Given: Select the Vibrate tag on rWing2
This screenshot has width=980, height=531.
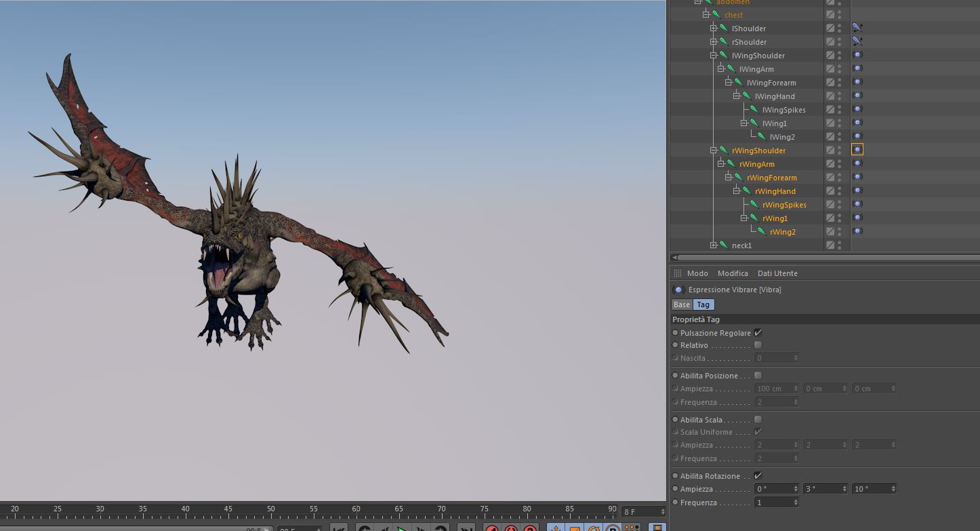Looking at the screenshot, I should click(857, 231).
